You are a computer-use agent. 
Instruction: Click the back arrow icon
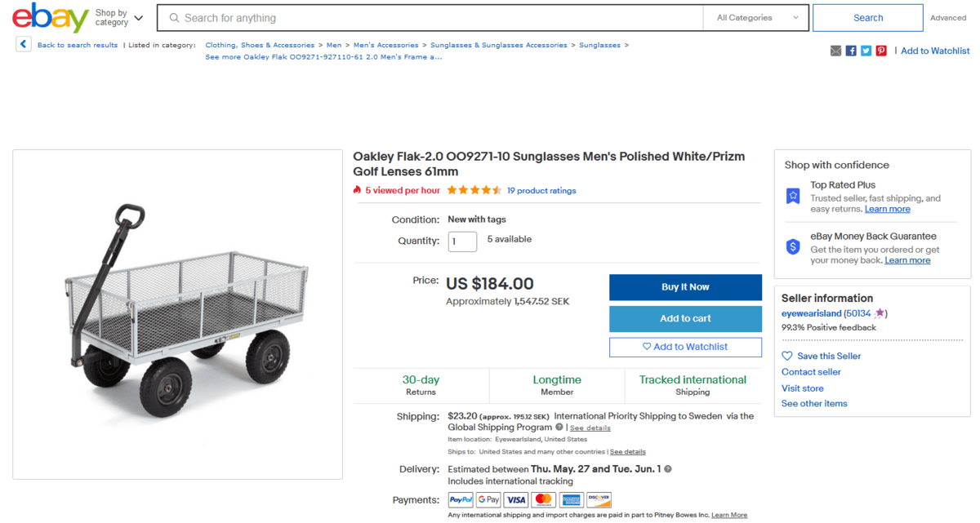click(24, 45)
